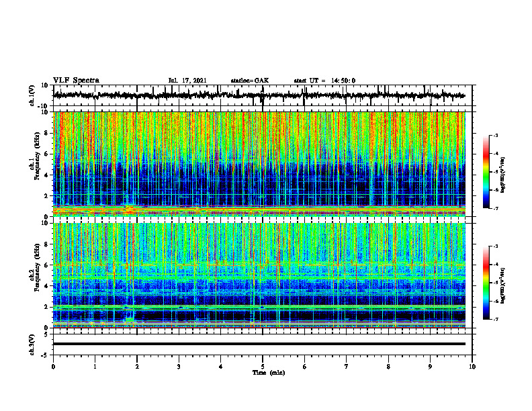The image size is (532, 411).
Task: Click the 10 kHz tick on ch.2 frequency axis
Action: (44, 223)
